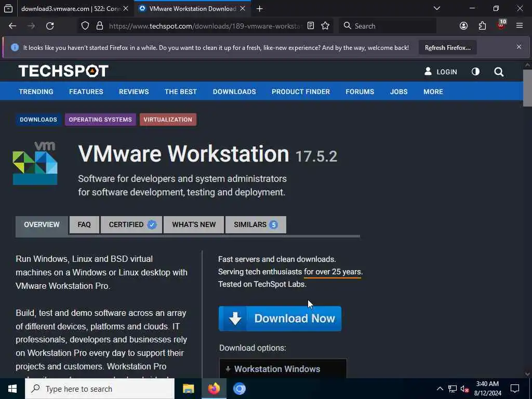Click the VMware Workstation product logo
The height and width of the screenshot is (399, 532).
click(x=35, y=164)
